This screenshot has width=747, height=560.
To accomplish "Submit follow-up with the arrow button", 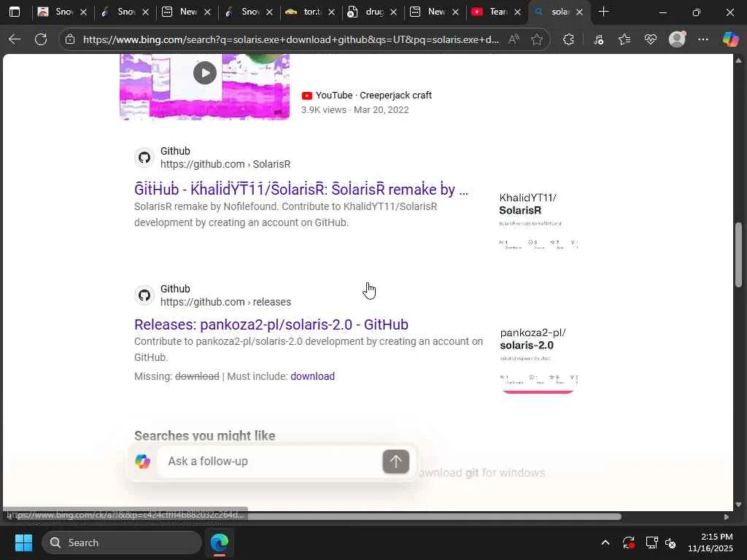I will [396, 461].
